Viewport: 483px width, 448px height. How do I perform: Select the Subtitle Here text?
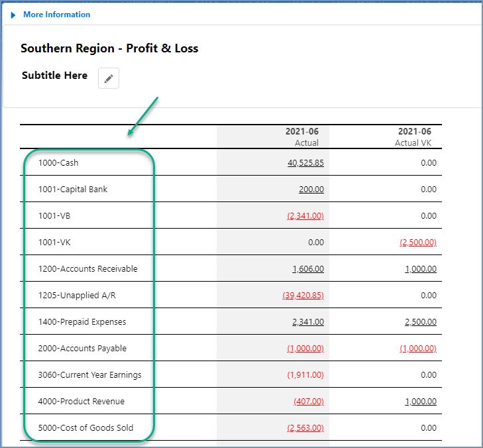pos(54,75)
